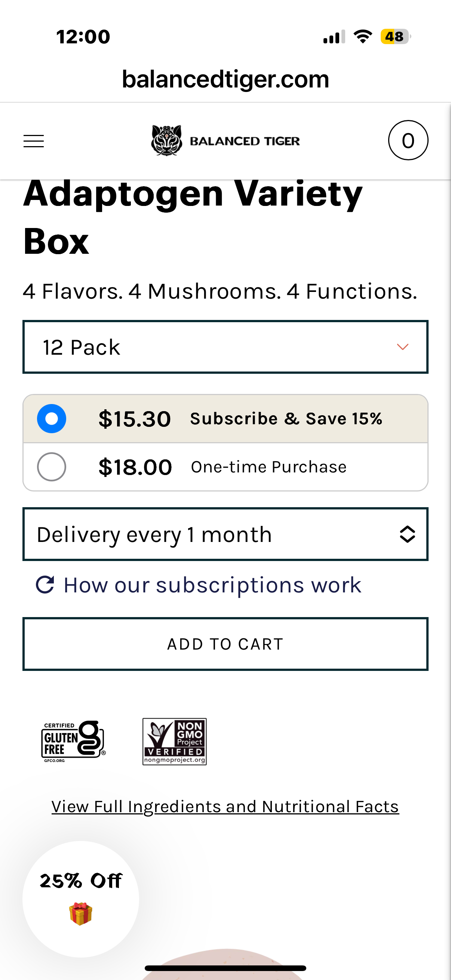Click the orange chevron on pack selector
451x980 pixels.
pyautogui.click(x=402, y=347)
